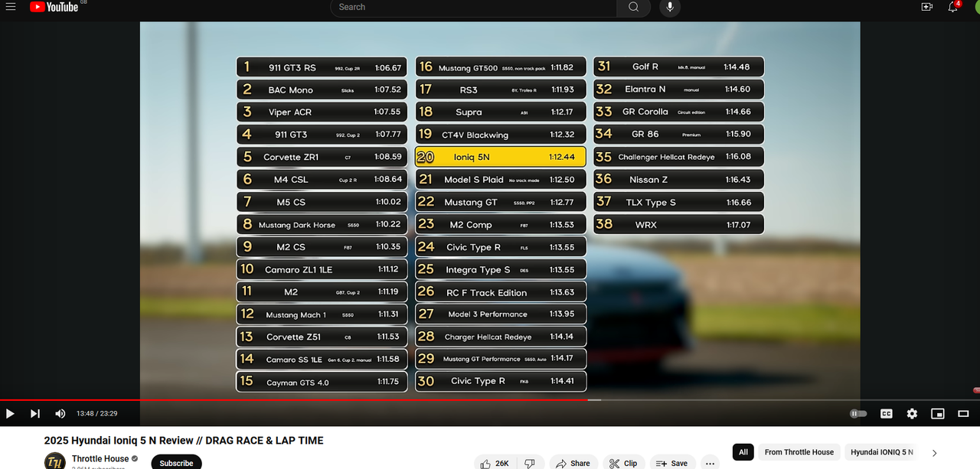The height and width of the screenshot is (469, 980).
Task: Select the All filter chip
Action: [743, 452]
